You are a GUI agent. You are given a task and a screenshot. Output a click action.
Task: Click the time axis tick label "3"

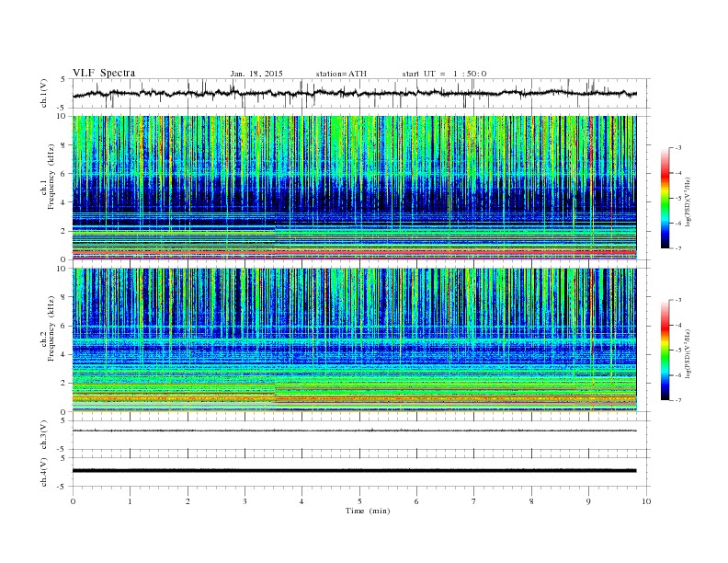pos(245,501)
